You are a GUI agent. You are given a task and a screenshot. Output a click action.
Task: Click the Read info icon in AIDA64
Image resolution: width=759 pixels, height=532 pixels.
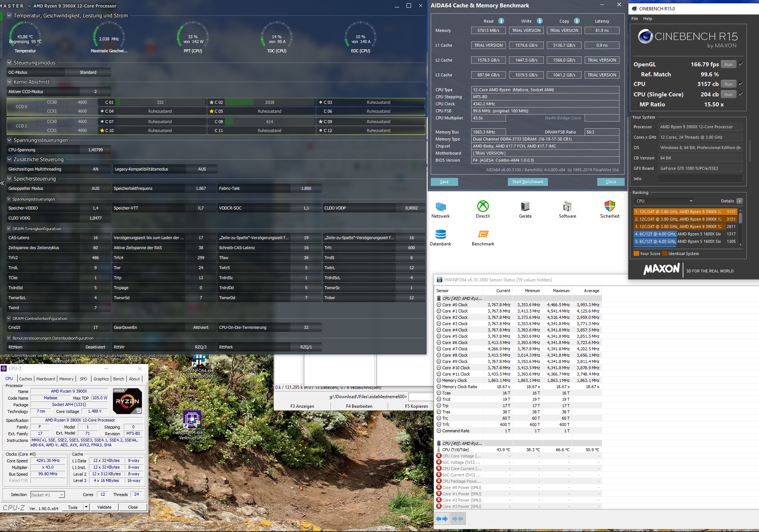pyautogui.click(x=501, y=21)
